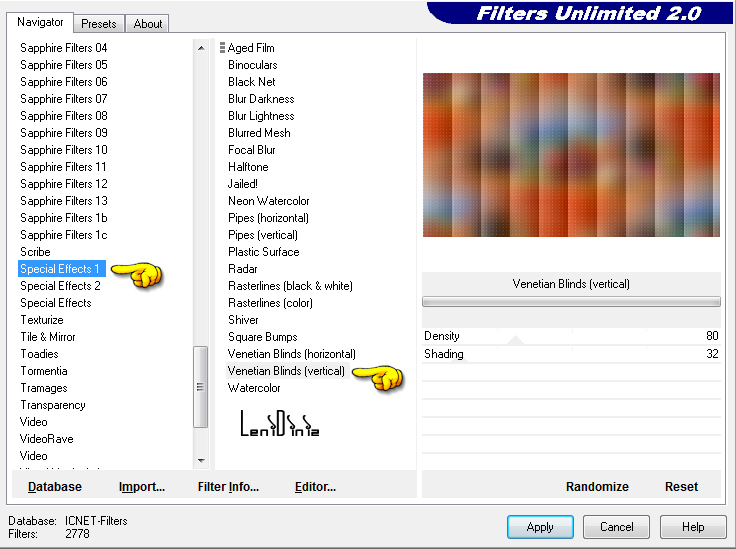Select the Navigator tab
The width and height of the screenshot is (736, 549).
[40, 22]
